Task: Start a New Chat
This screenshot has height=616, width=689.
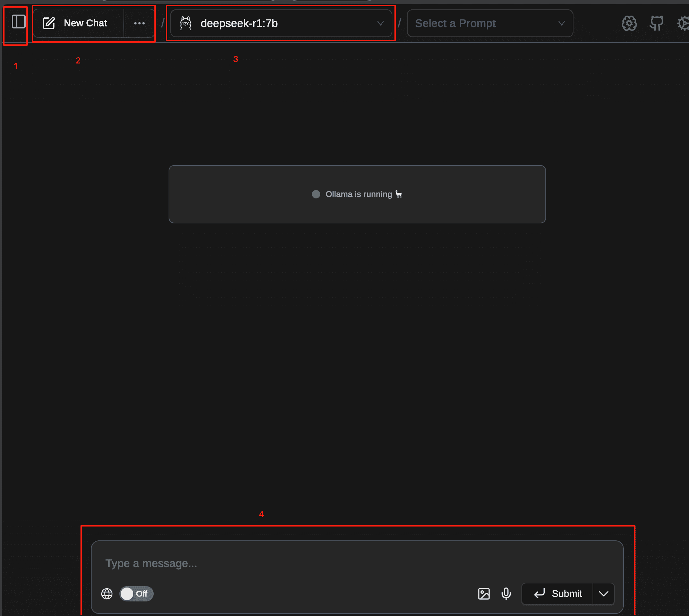Action: [x=78, y=23]
